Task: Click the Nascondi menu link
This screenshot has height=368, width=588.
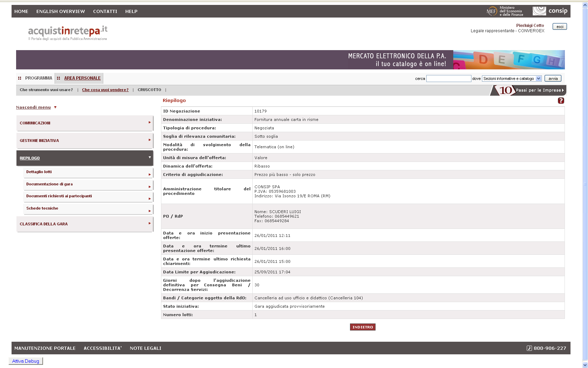Action: click(x=33, y=107)
